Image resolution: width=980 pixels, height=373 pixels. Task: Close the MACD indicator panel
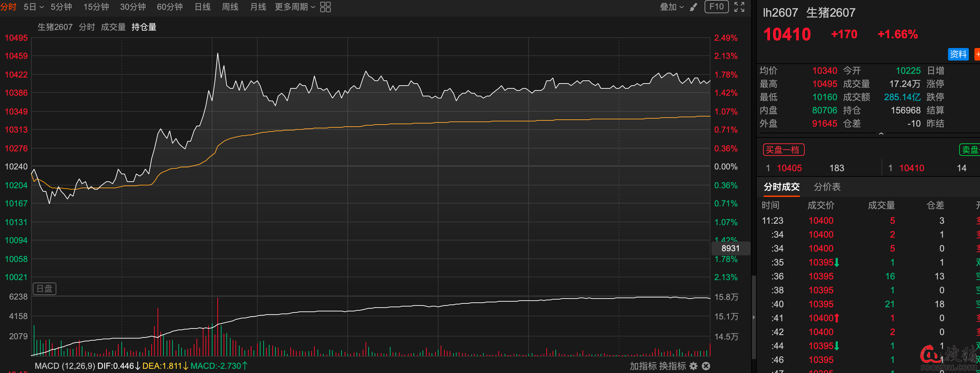pos(706,366)
